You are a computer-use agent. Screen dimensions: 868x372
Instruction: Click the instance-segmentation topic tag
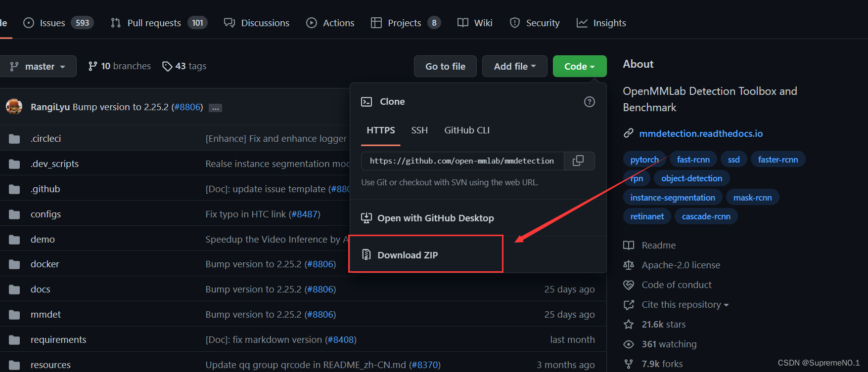click(x=673, y=198)
